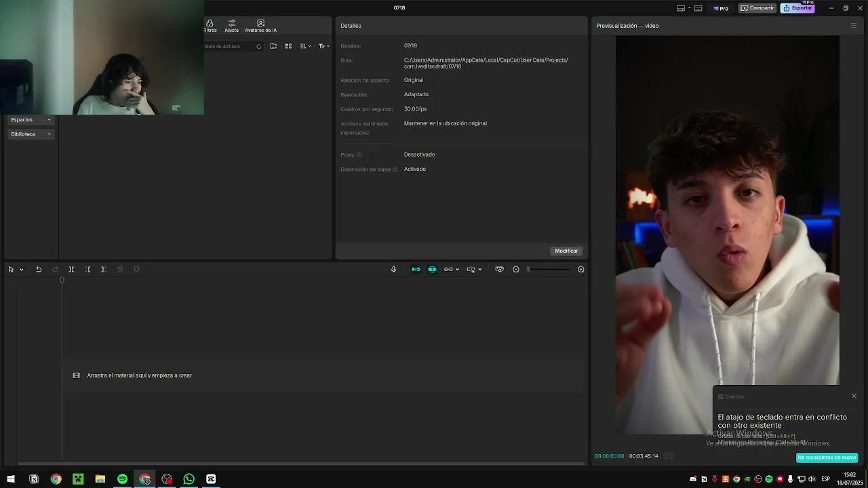Close the CapCut shortcut conflict notification

[854, 396]
